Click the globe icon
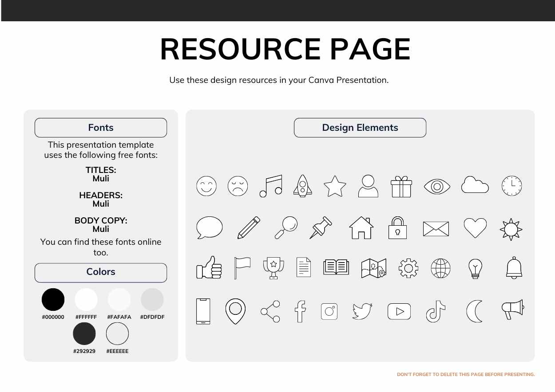 [441, 268]
